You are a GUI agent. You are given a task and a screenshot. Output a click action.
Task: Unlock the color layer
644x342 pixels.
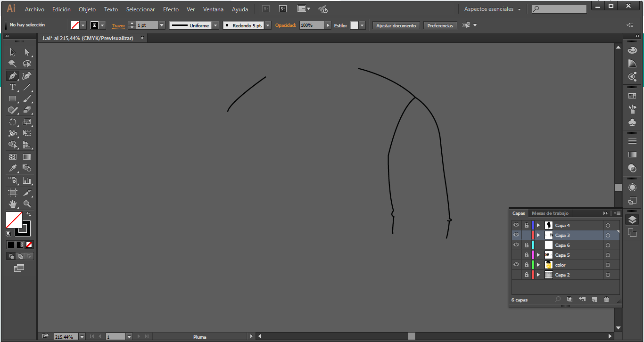coord(527,265)
